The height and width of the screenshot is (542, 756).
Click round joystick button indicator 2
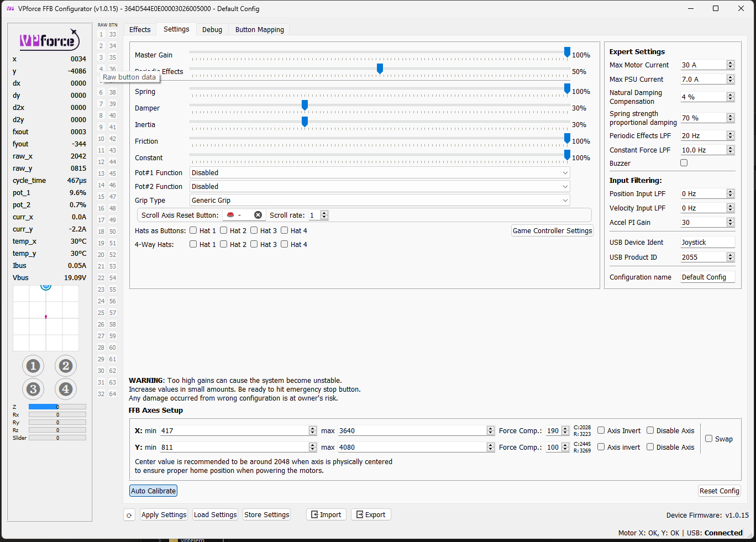[66, 366]
